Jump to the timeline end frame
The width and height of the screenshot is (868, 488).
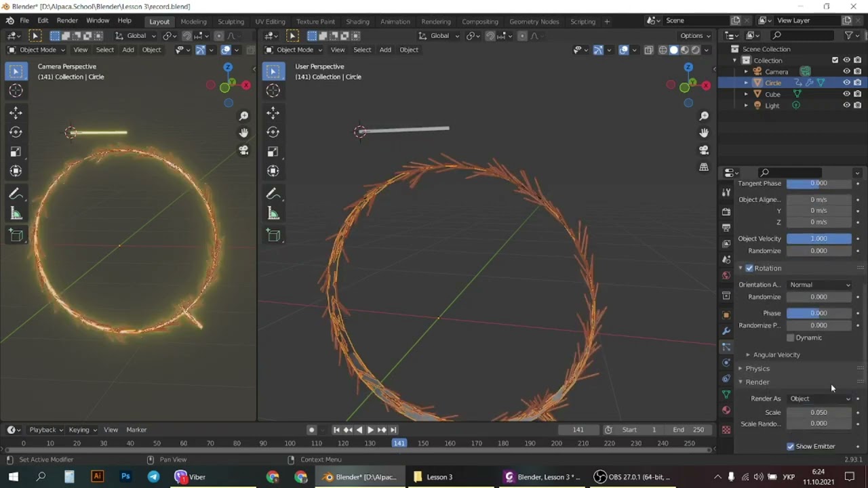pos(393,430)
